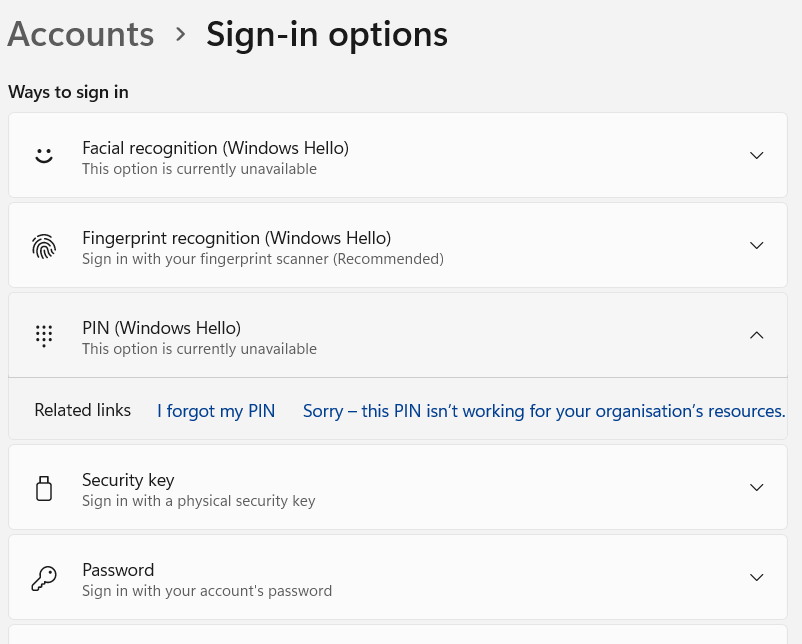
Task: Open the Security key option row
Action: (x=398, y=488)
